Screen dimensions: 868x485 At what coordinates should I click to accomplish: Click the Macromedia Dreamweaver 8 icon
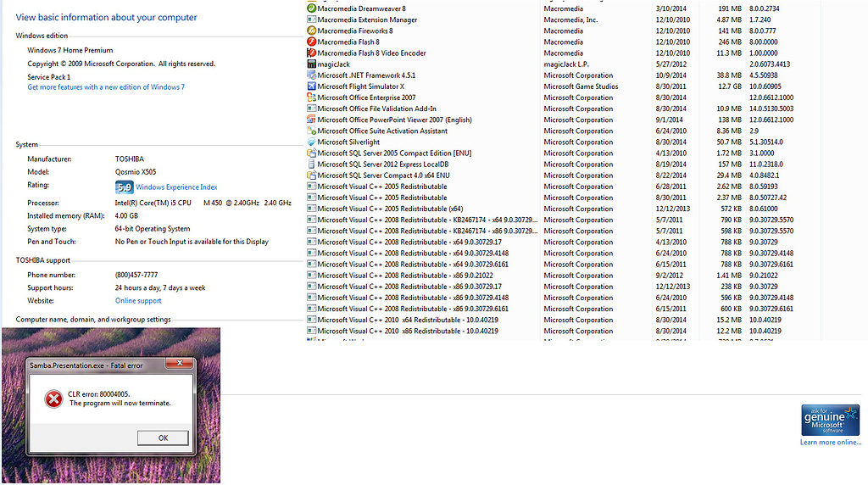[311, 8]
